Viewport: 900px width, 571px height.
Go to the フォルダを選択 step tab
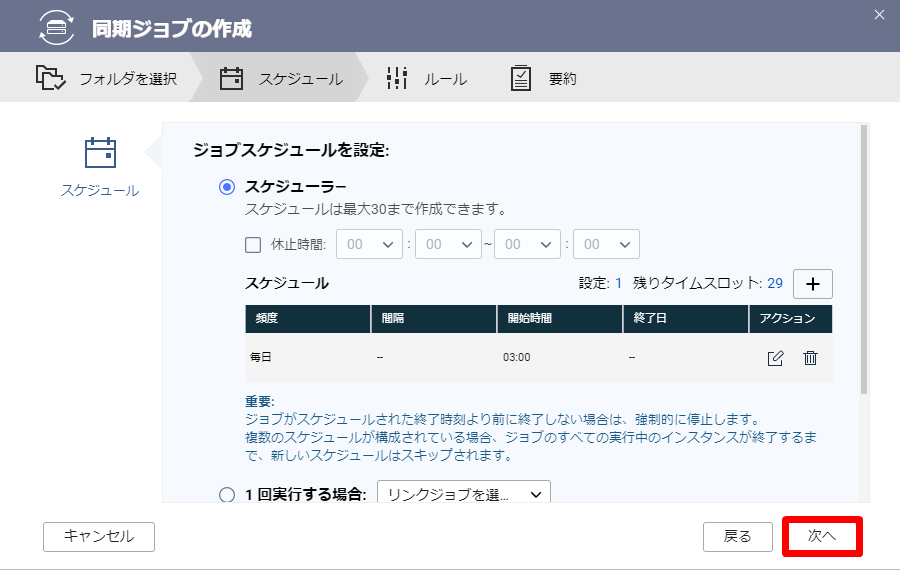pyautogui.click(x=106, y=78)
